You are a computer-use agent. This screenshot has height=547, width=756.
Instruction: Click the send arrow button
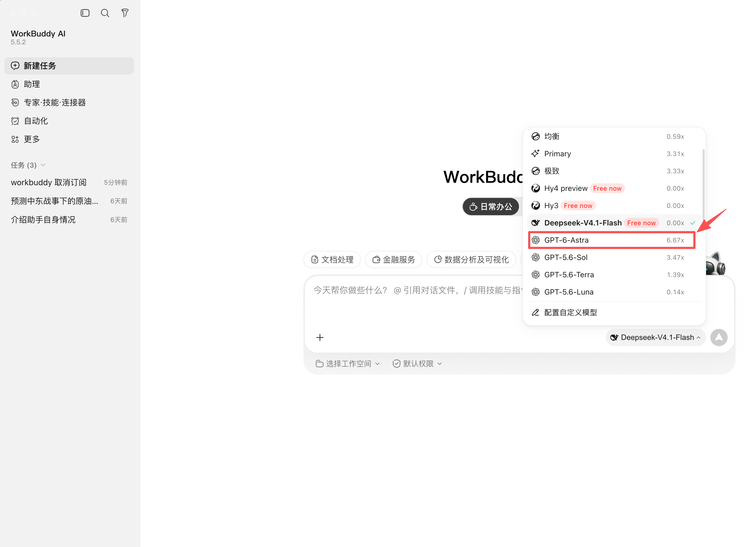pyautogui.click(x=719, y=337)
